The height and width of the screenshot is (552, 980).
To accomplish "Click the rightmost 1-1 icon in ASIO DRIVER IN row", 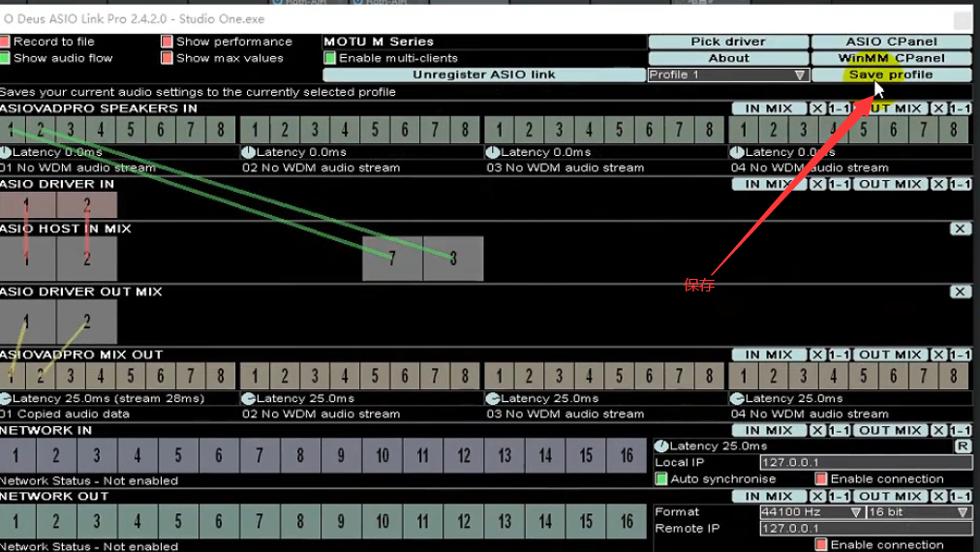I will click(x=960, y=184).
